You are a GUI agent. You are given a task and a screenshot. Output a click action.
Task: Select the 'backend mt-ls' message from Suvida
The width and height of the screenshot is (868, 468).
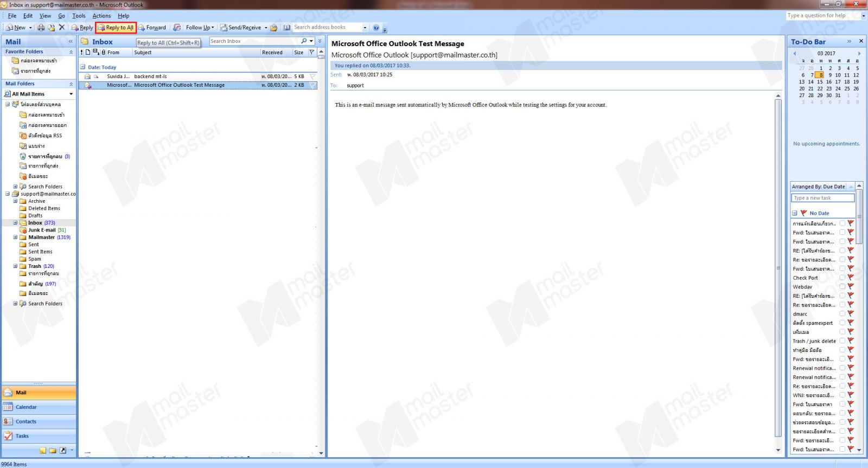[198, 76]
